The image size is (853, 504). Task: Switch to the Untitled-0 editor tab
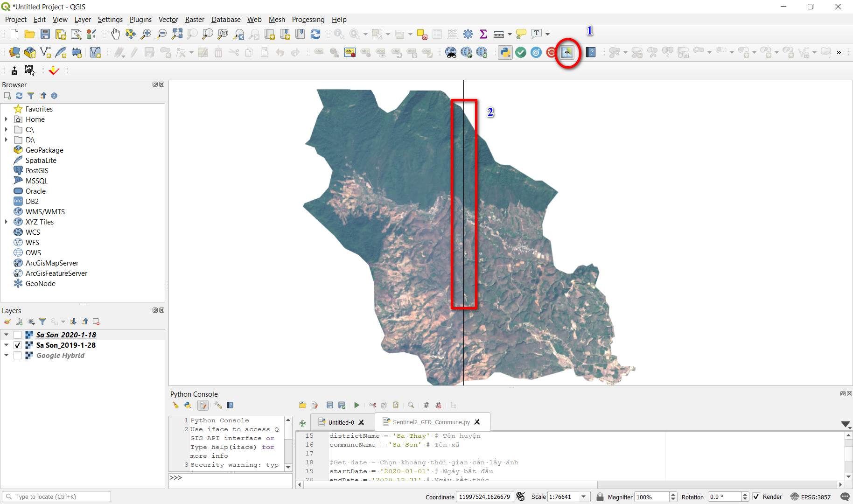(341, 422)
